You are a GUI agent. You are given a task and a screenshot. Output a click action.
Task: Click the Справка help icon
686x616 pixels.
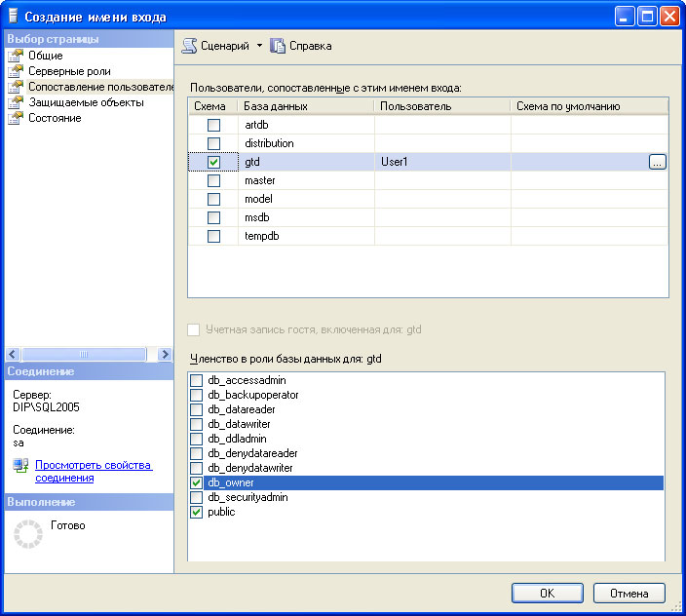[x=278, y=46]
